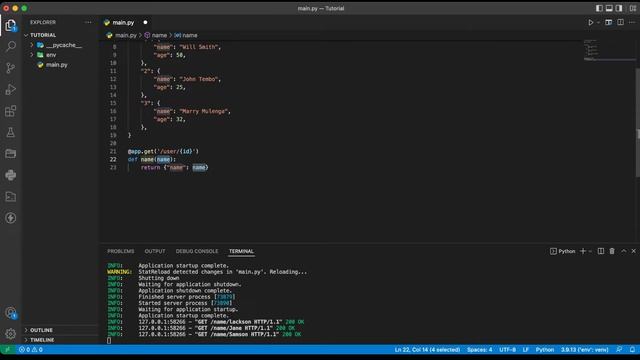Switch to the TERMINAL tab
Viewport: 640px width, 360px height.
pyautogui.click(x=241, y=251)
